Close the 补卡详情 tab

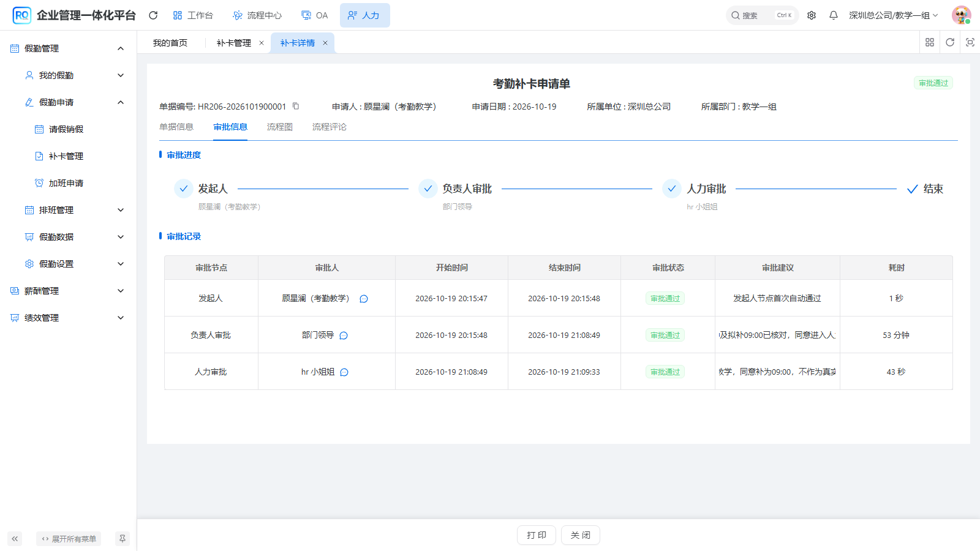[325, 43]
